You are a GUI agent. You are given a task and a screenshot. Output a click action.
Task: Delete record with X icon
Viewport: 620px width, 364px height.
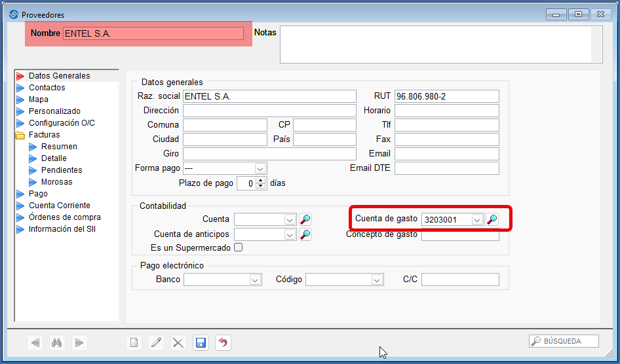click(x=178, y=342)
